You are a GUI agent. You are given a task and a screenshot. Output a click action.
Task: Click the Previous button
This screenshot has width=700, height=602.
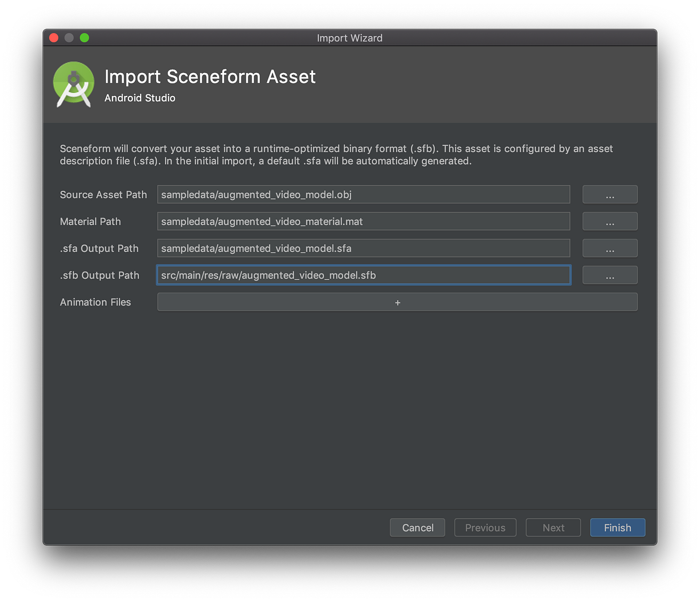click(485, 527)
